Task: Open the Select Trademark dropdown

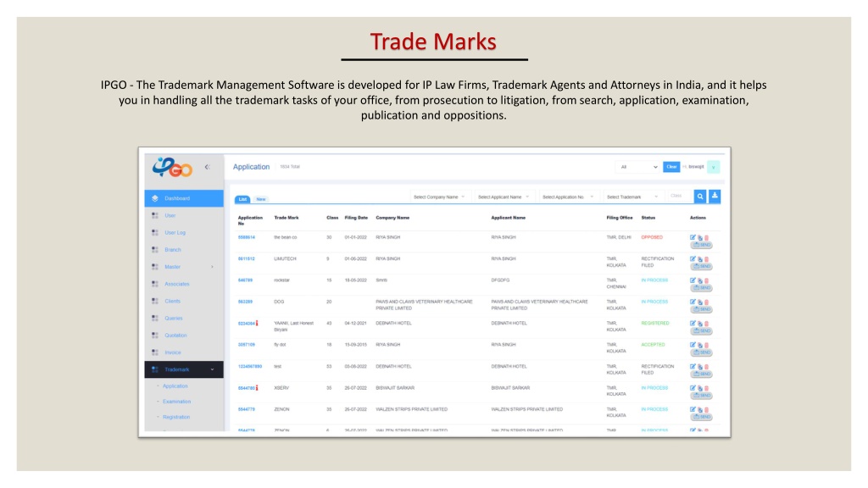Action: [632, 197]
